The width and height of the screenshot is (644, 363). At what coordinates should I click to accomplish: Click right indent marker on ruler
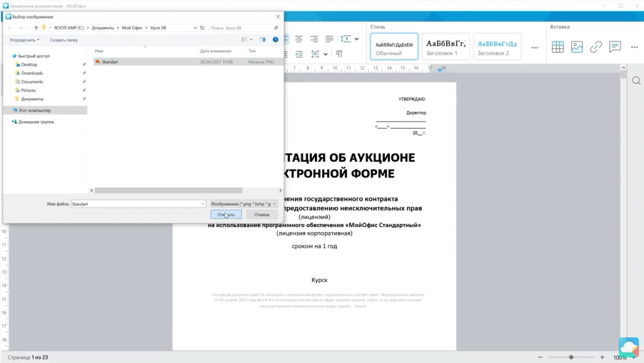coord(440,70)
